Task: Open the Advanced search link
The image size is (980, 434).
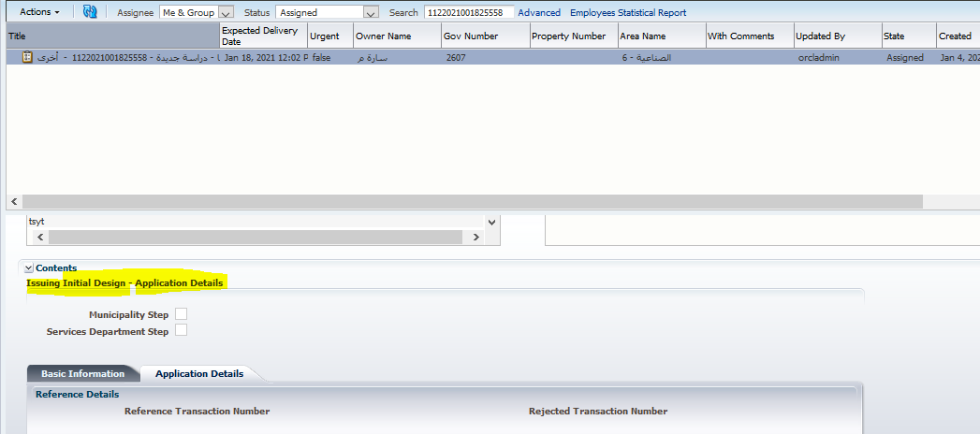Action: (539, 12)
